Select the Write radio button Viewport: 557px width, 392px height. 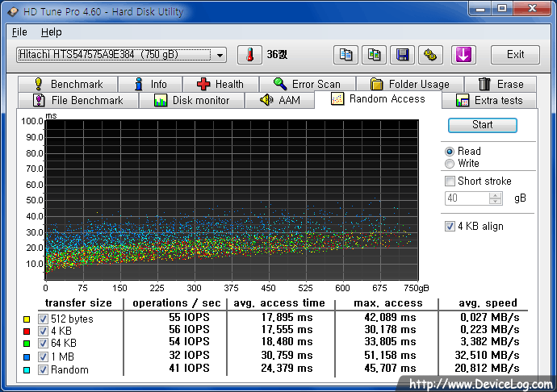[x=450, y=164]
